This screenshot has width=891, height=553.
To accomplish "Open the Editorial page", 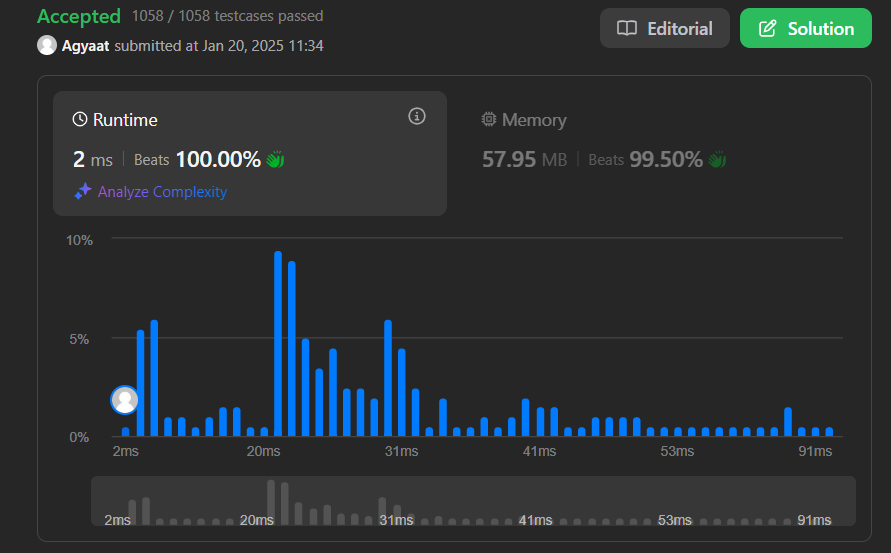I will click(665, 28).
